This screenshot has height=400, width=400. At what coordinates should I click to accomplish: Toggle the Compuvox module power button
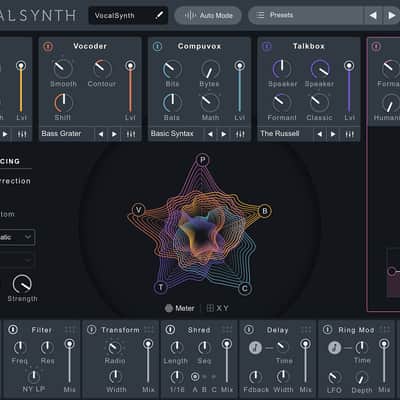(x=157, y=46)
